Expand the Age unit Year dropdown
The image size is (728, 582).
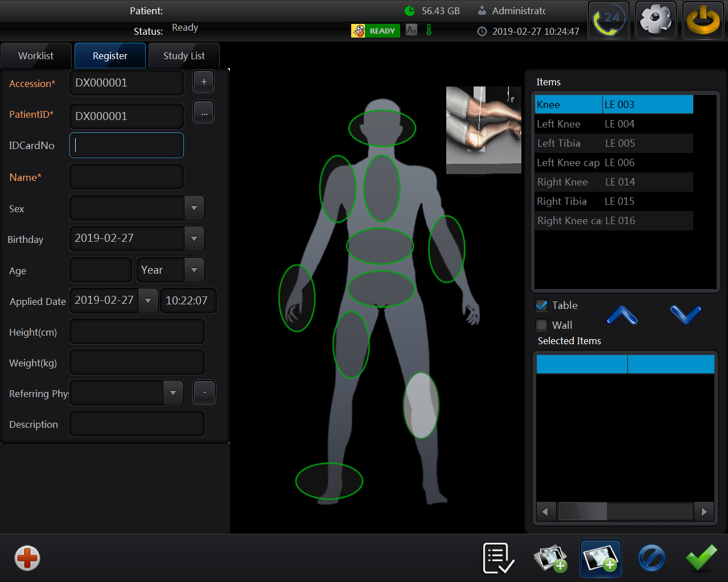(194, 270)
